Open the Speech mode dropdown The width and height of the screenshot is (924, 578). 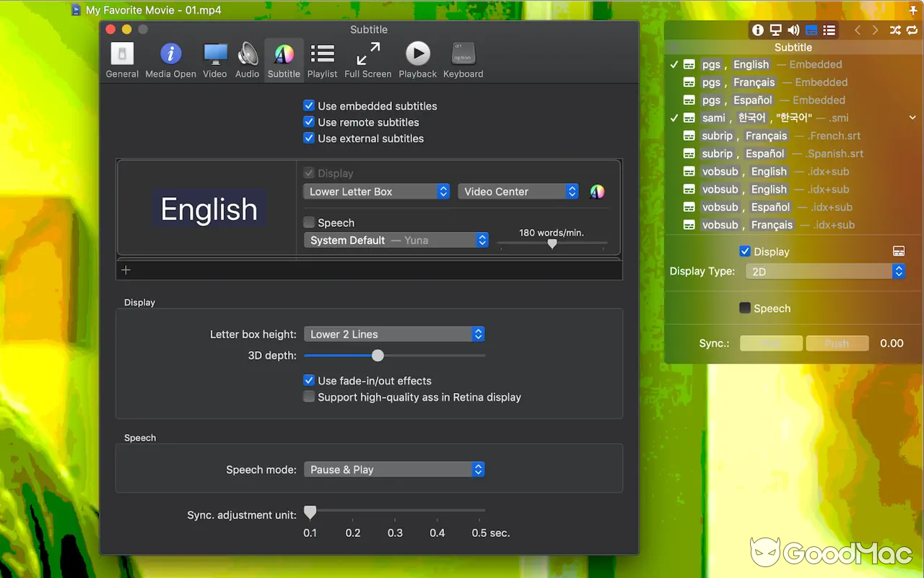(394, 469)
